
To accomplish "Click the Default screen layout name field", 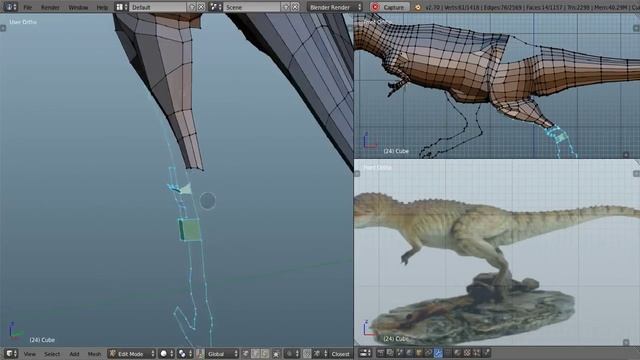I will tap(158, 7).
